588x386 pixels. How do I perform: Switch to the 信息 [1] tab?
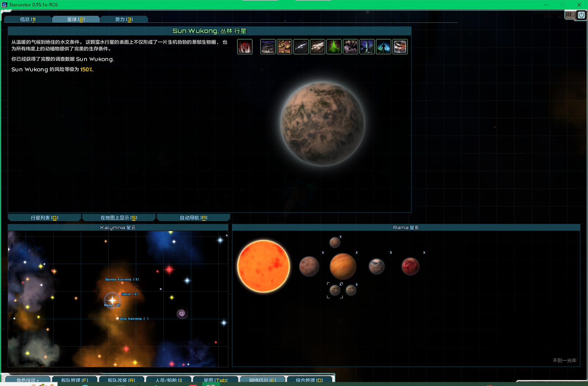point(28,19)
